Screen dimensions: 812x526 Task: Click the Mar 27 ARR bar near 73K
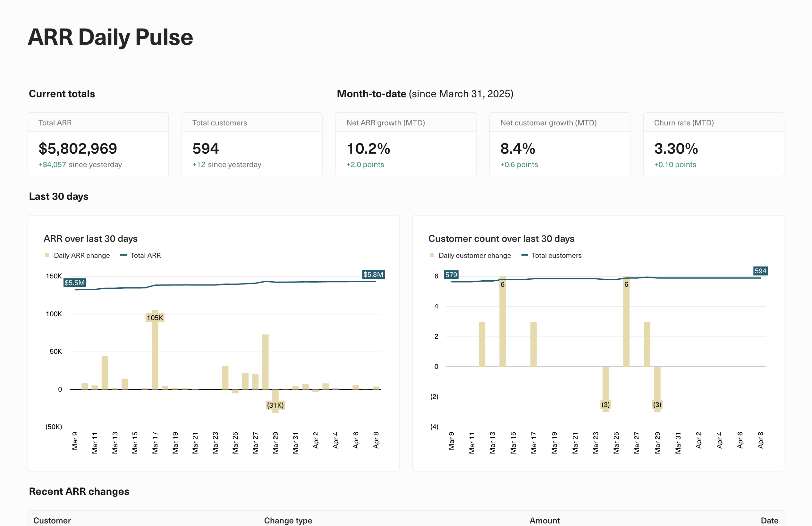click(x=265, y=361)
